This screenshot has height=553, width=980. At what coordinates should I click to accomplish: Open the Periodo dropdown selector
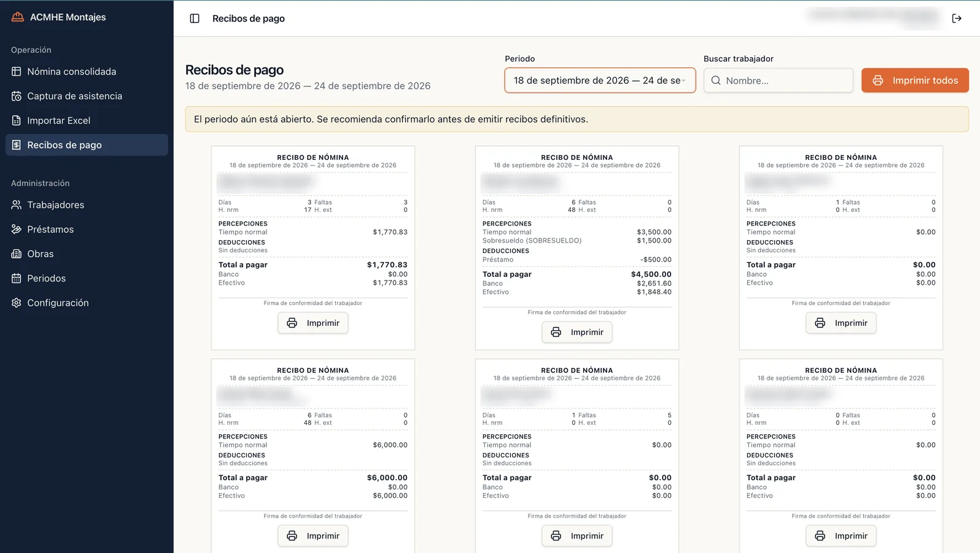(600, 80)
